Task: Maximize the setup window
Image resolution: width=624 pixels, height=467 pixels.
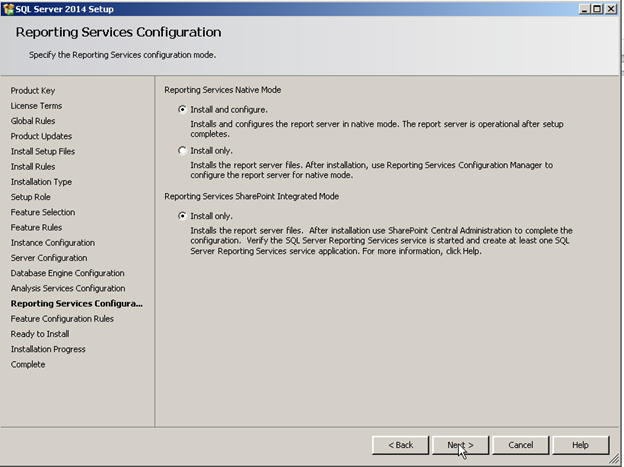Action: point(597,9)
